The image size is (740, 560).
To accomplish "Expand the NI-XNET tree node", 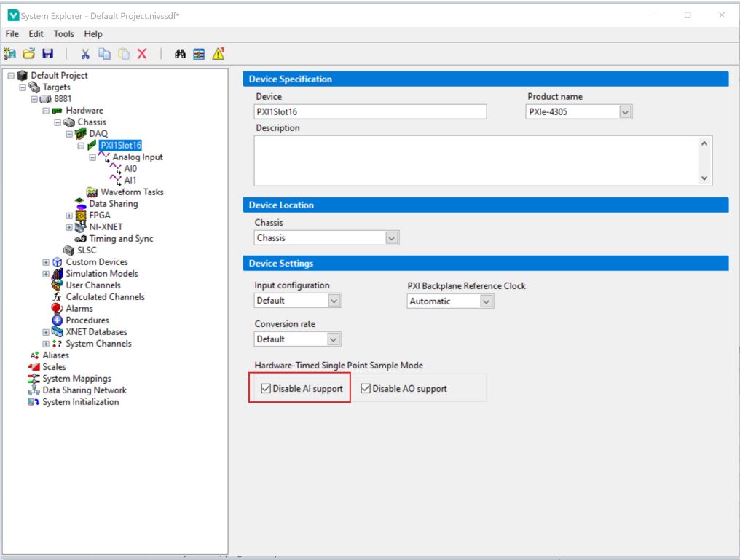I will 69,227.
